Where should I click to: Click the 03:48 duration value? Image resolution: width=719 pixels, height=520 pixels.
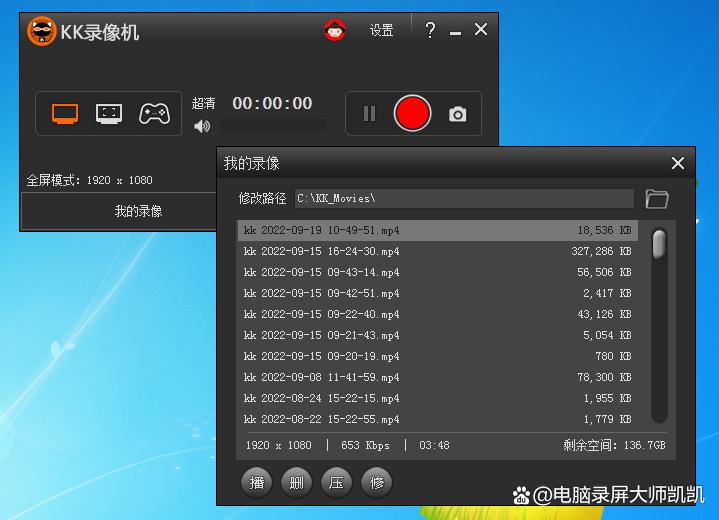click(434, 445)
